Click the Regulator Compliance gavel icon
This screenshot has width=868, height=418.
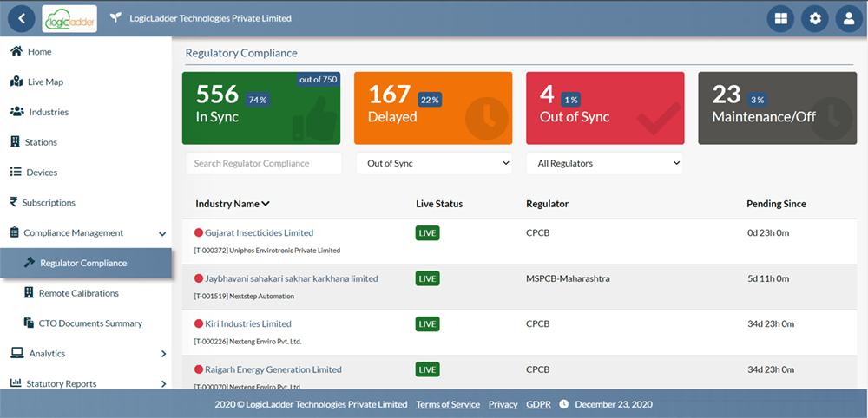(30, 263)
